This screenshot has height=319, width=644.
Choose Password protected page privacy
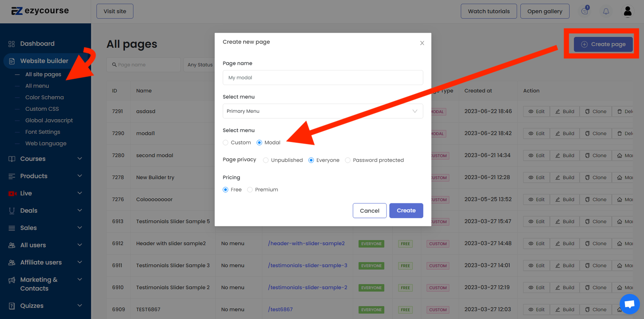pos(348,160)
